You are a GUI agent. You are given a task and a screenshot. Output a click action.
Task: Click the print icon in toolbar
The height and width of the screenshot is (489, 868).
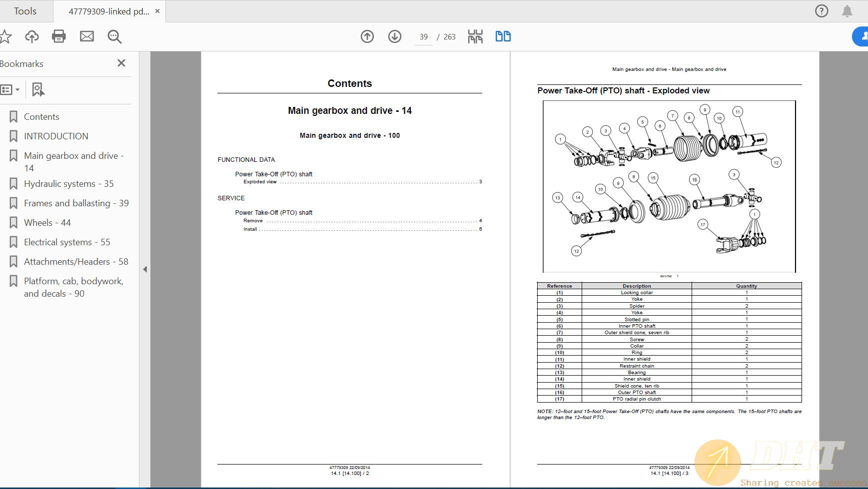coord(59,36)
